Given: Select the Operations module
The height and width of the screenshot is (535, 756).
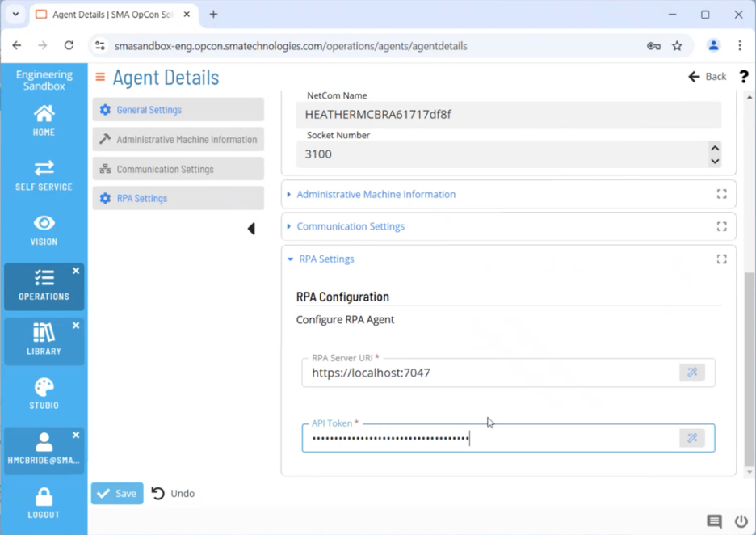Looking at the screenshot, I should click(x=44, y=287).
